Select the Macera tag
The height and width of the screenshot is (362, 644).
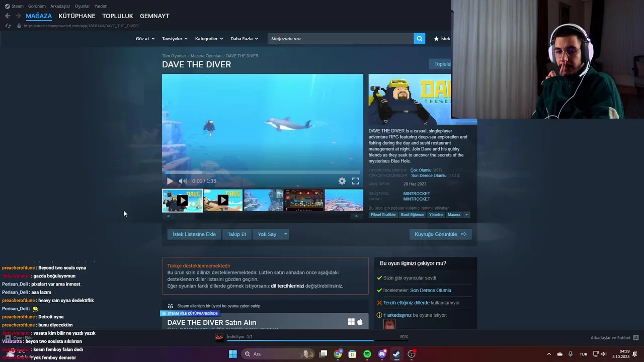pos(454,215)
